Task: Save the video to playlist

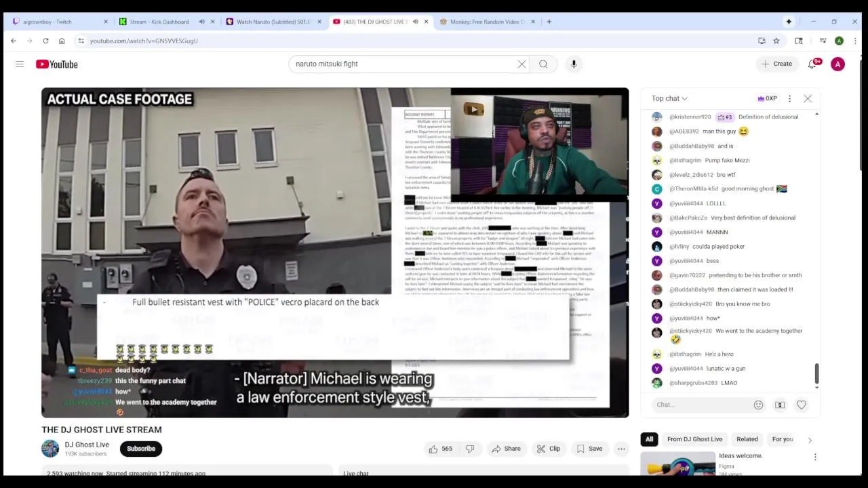Action: click(x=589, y=449)
